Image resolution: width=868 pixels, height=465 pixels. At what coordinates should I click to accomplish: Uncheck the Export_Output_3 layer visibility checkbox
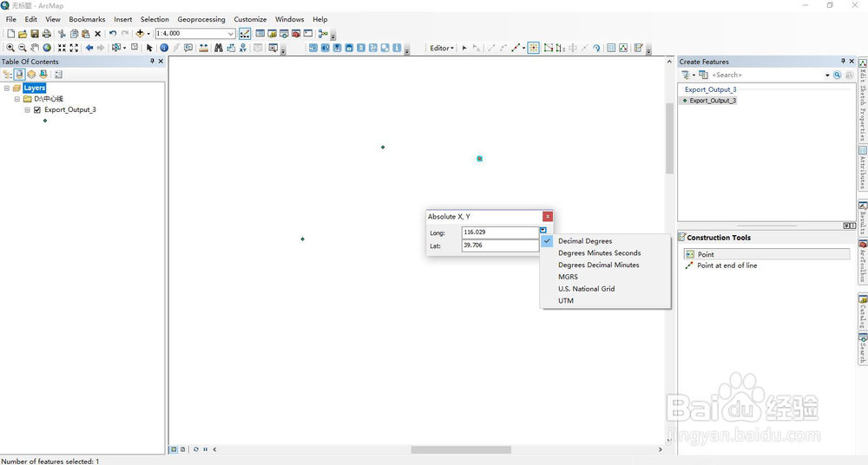[37, 109]
